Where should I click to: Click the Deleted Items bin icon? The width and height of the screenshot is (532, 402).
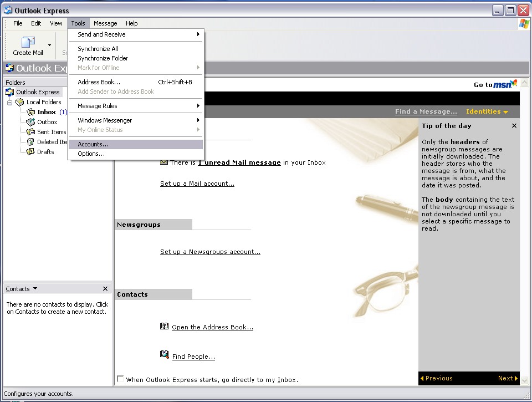click(x=31, y=141)
